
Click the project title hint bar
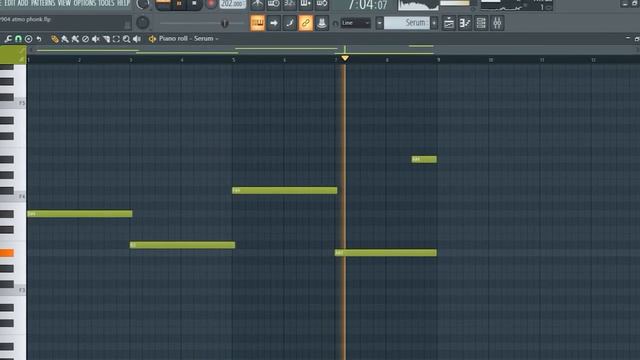[x=65, y=23]
